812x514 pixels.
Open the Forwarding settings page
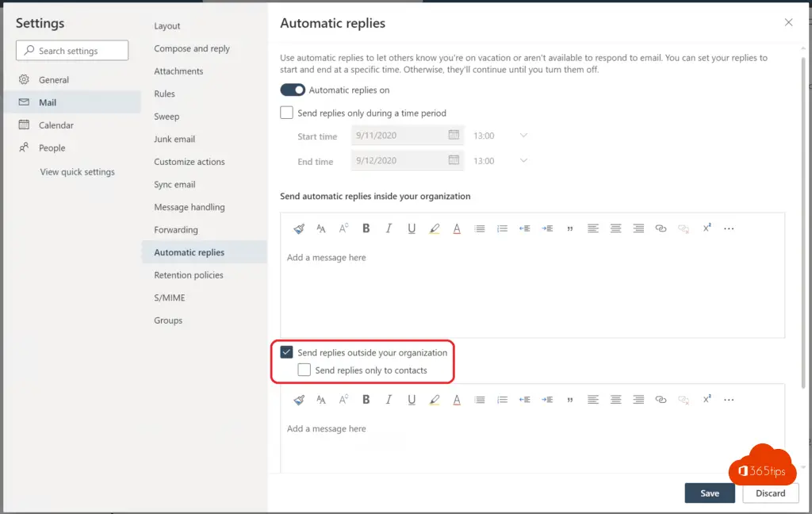(x=176, y=230)
